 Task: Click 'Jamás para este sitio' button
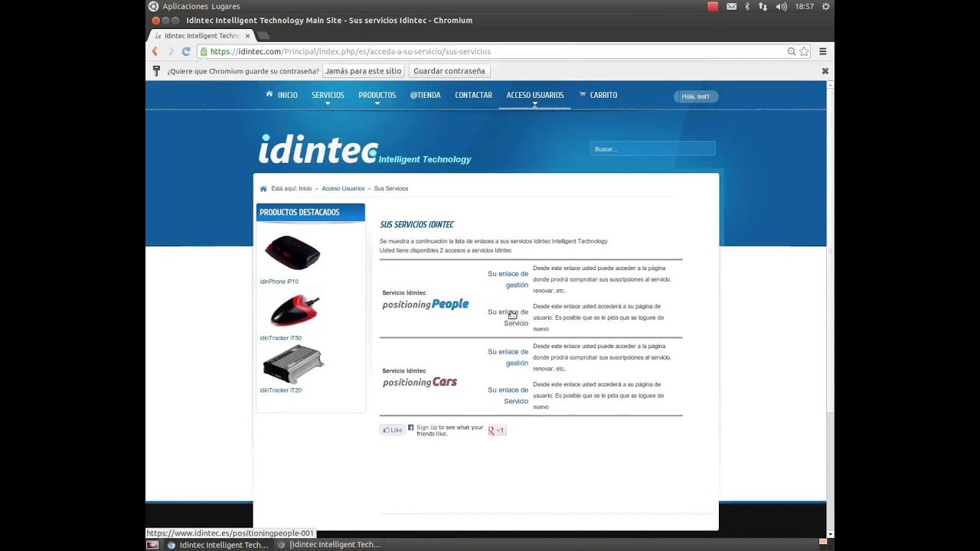pos(364,70)
